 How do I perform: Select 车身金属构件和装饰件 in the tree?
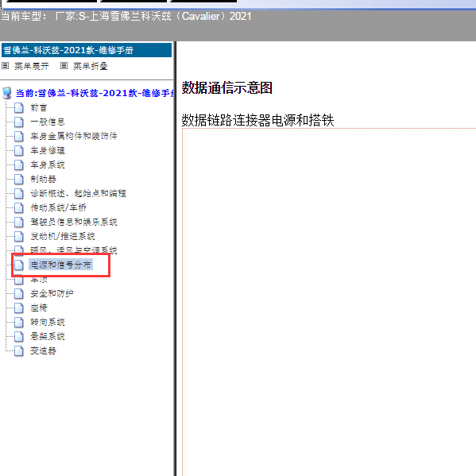point(74,136)
